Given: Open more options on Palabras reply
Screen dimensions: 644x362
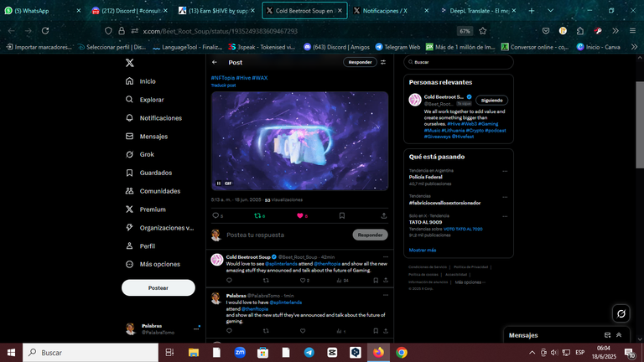Looking at the screenshot, I should pos(385,295).
